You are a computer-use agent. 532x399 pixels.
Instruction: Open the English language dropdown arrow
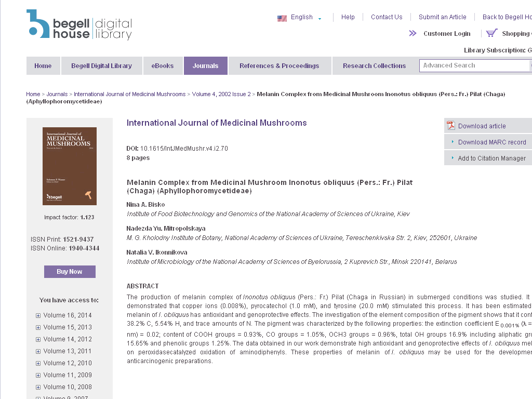click(320, 19)
